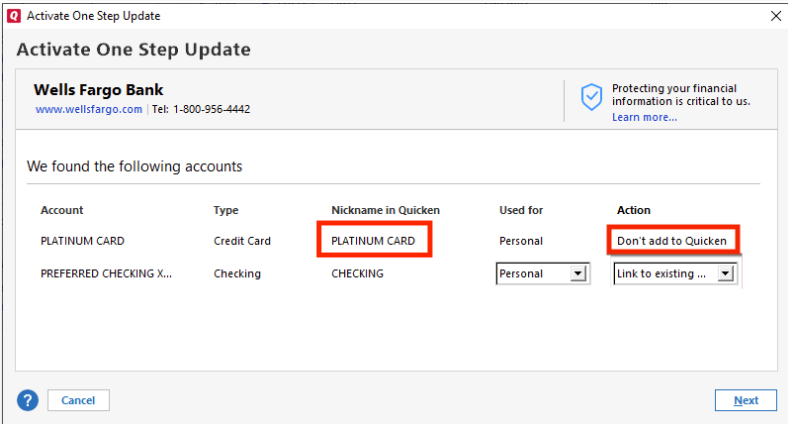Click the We found the following accounts text
788x424 pixels.
135,166
